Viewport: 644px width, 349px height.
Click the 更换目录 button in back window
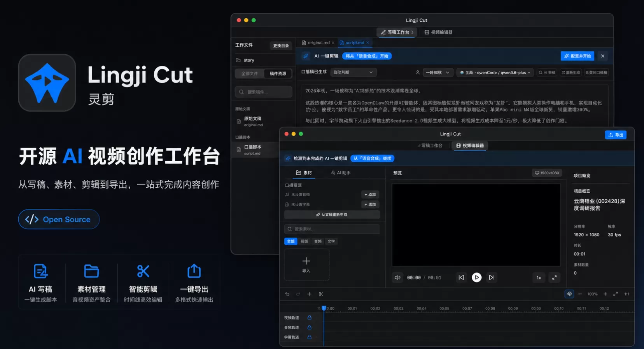281,46
